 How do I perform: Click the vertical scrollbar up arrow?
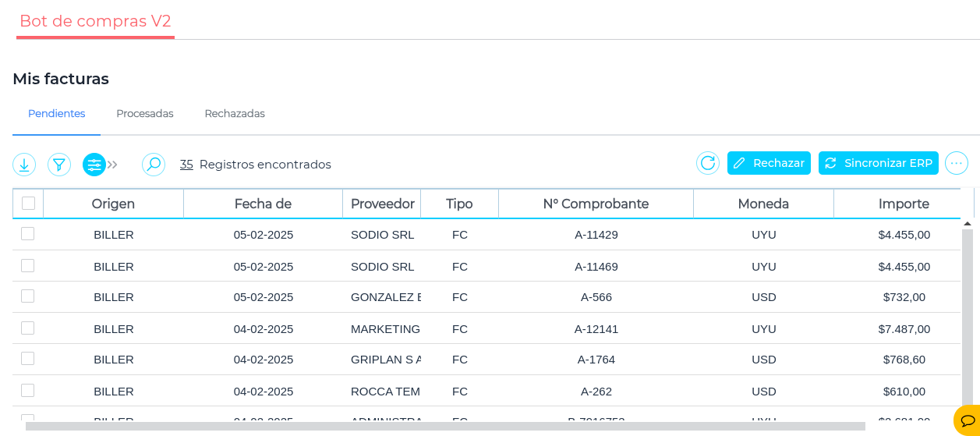pyautogui.click(x=968, y=224)
